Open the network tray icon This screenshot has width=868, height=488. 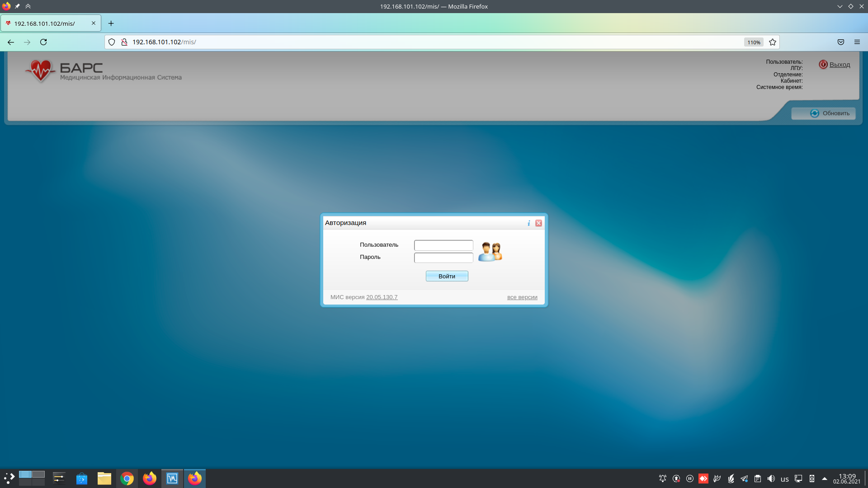798,479
